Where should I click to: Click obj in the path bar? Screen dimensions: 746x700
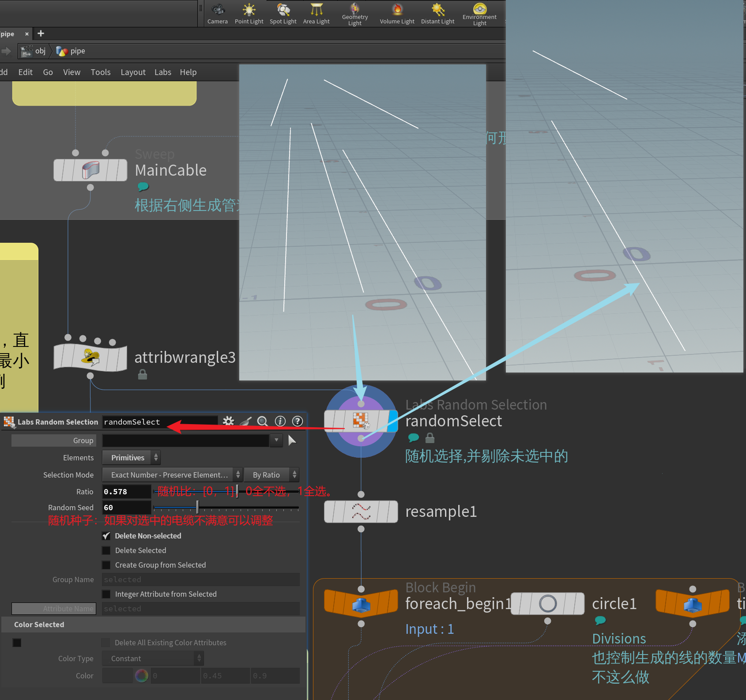(40, 51)
